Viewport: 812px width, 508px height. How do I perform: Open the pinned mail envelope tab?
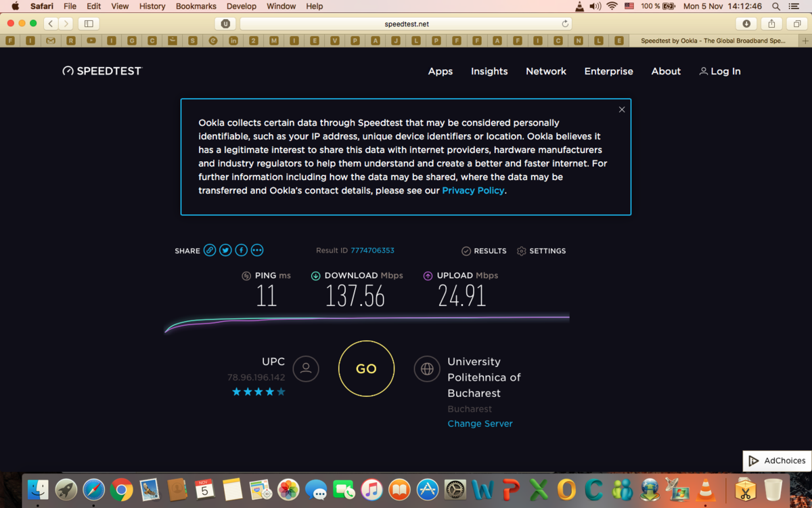click(51, 41)
